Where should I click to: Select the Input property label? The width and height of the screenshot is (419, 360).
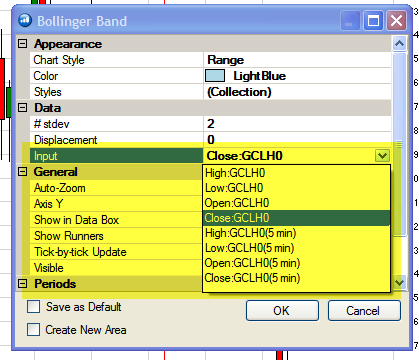[x=46, y=156]
